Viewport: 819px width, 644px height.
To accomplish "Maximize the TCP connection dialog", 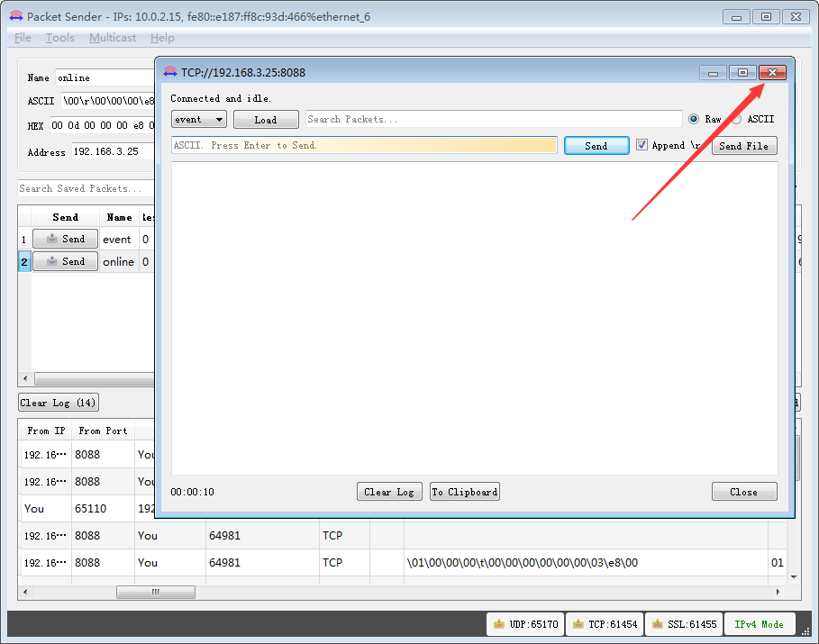I will 742,73.
